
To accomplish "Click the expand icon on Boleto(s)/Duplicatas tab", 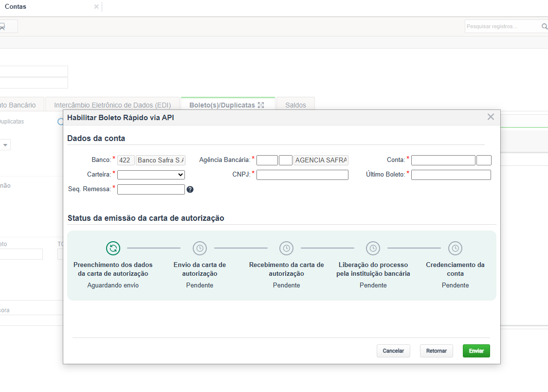I will (261, 105).
